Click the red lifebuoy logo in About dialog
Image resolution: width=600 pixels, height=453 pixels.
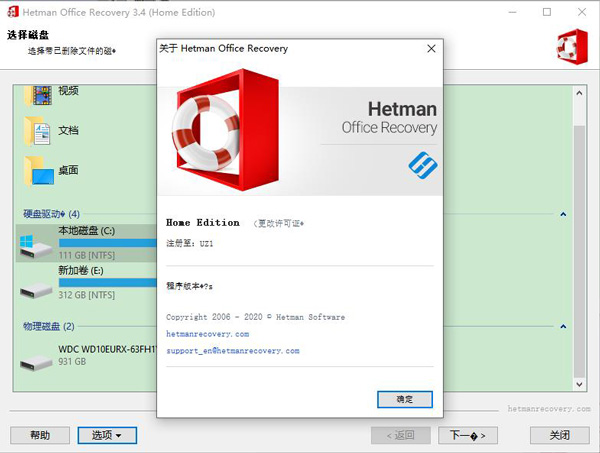225,130
